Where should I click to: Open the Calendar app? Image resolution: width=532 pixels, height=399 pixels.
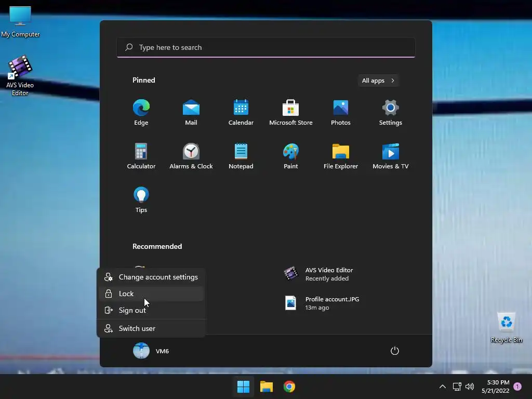coord(241,113)
